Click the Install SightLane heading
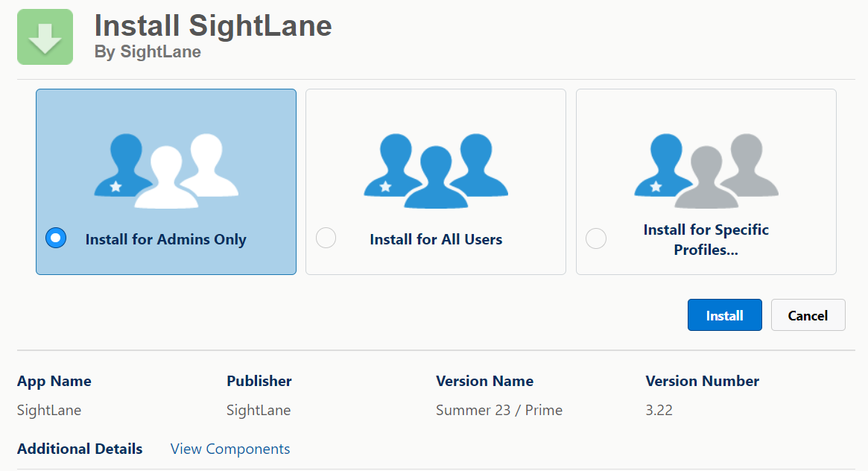This screenshot has height=471, width=868. point(213,25)
